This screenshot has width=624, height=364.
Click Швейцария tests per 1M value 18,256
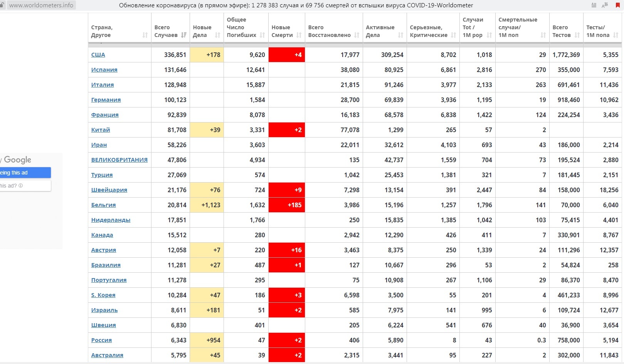click(609, 190)
